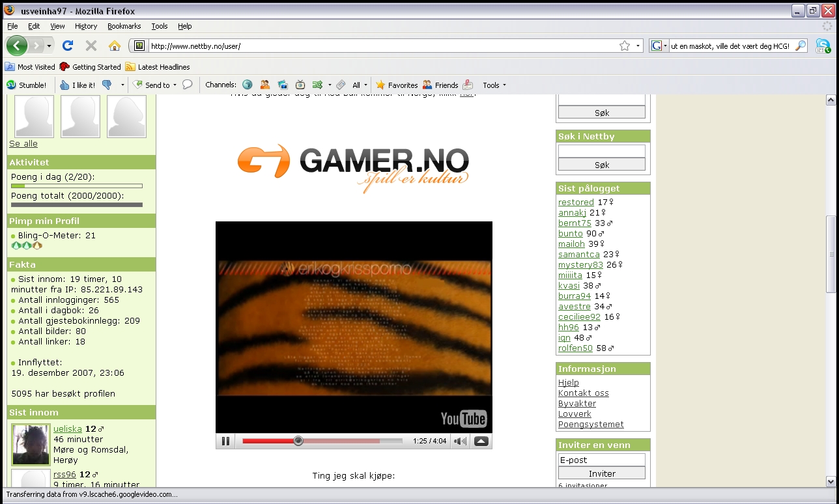This screenshot has width=839, height=504.
Task: Click the thumbs down icon
Action: click(x=107, y=85)
